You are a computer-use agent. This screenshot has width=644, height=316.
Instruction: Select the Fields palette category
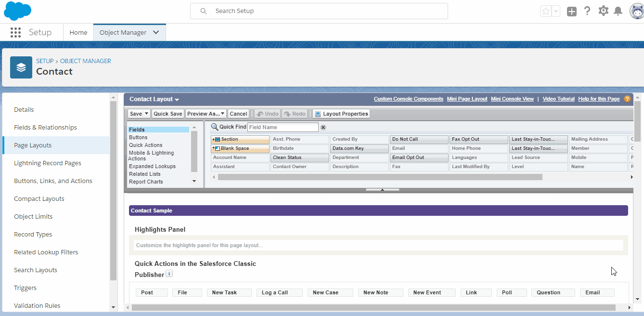[158, 130]
